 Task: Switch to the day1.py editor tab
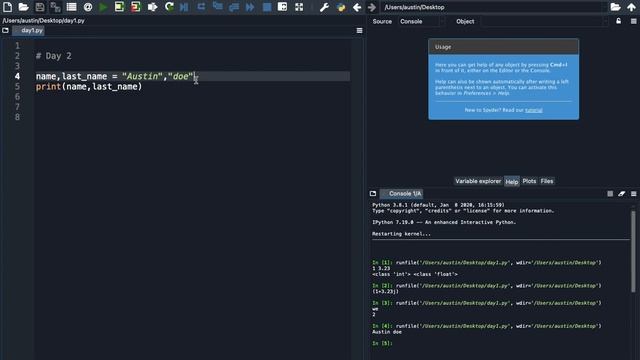[x=29, y=31]
